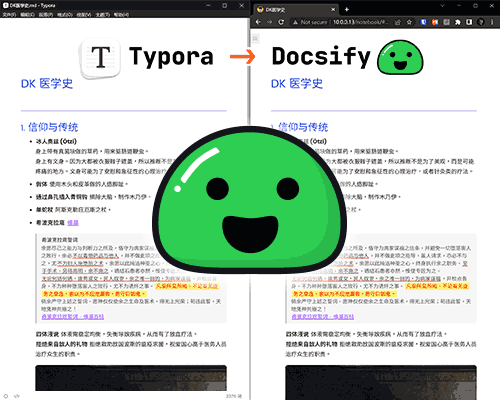
Task: Toggle source code mode in Typora status bar
Action: [17, 396]
